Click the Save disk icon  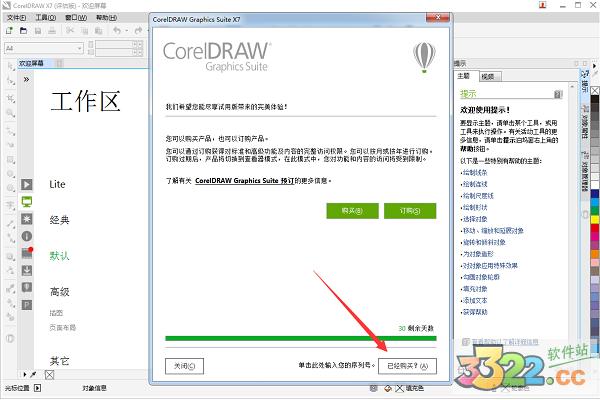(38, 31)
